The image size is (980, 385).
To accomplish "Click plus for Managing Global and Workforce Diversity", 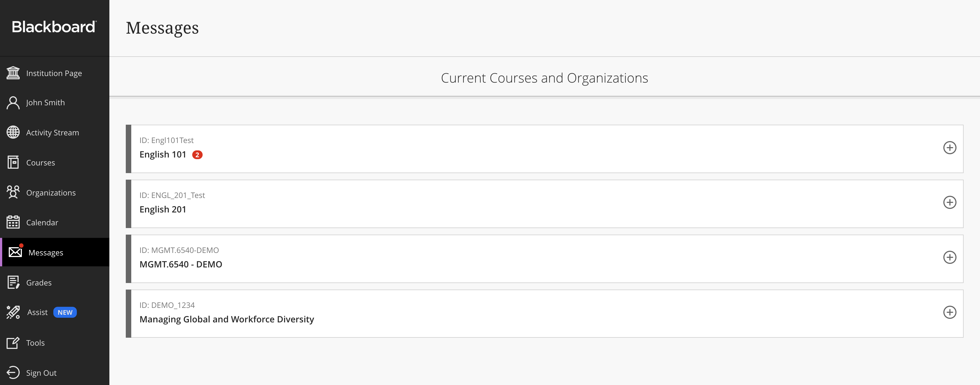I will pos(949,312).
